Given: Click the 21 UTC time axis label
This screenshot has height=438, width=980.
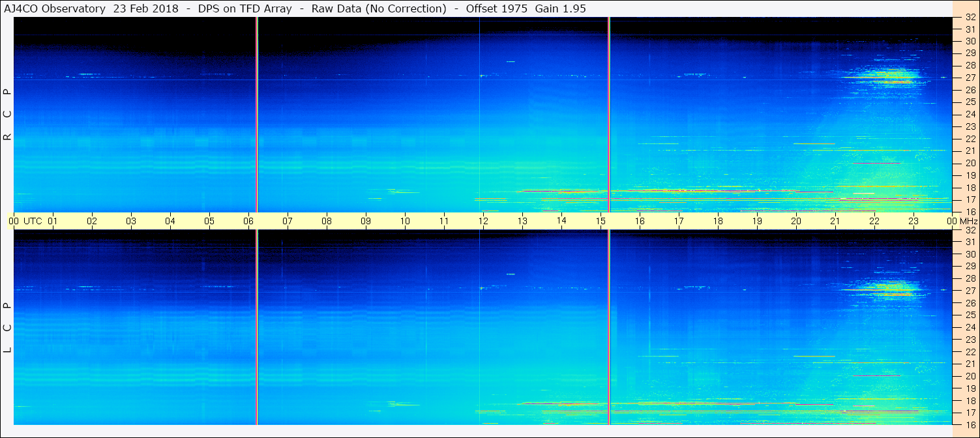Looking at the screenshot, I should 835,221.
